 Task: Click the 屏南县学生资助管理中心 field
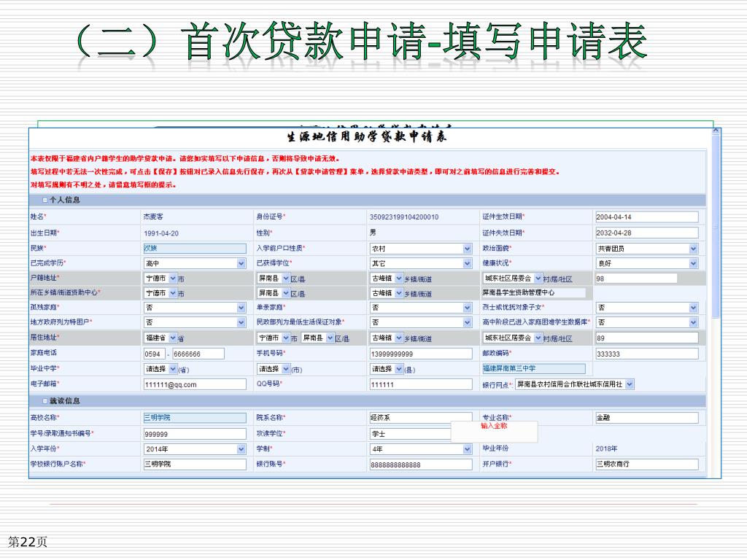533,293
